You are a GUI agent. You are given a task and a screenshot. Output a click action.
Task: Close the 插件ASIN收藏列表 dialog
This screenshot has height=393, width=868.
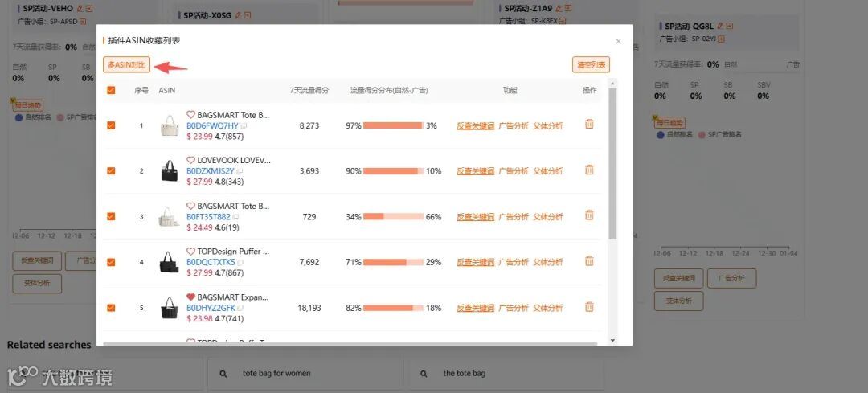[x=618, y=41]
